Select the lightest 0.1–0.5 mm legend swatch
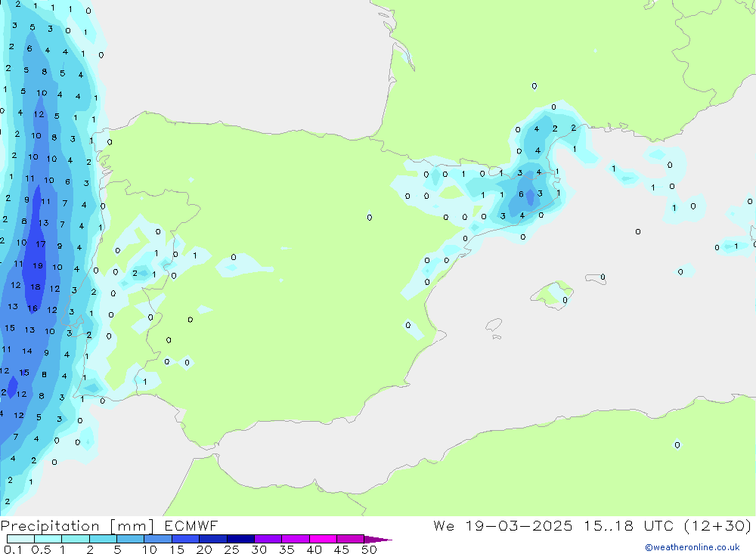This screenshot has height=554, width=756. tap(20, 539)
